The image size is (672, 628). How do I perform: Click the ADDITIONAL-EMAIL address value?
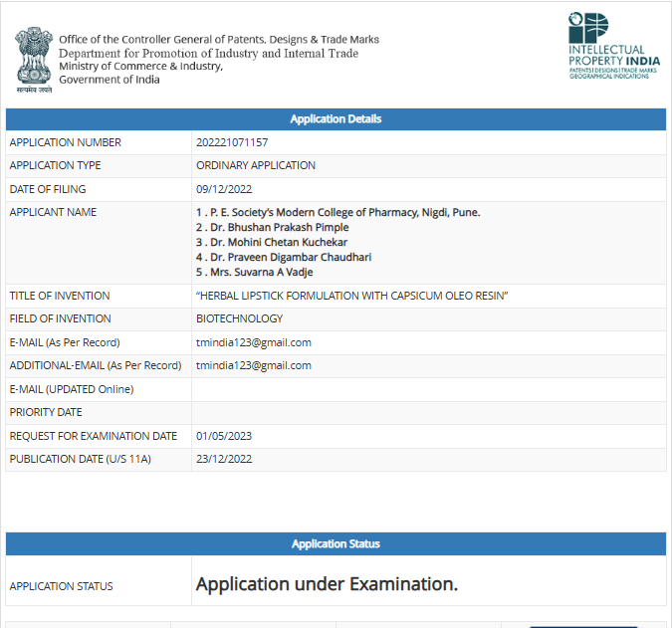[254, 365]
